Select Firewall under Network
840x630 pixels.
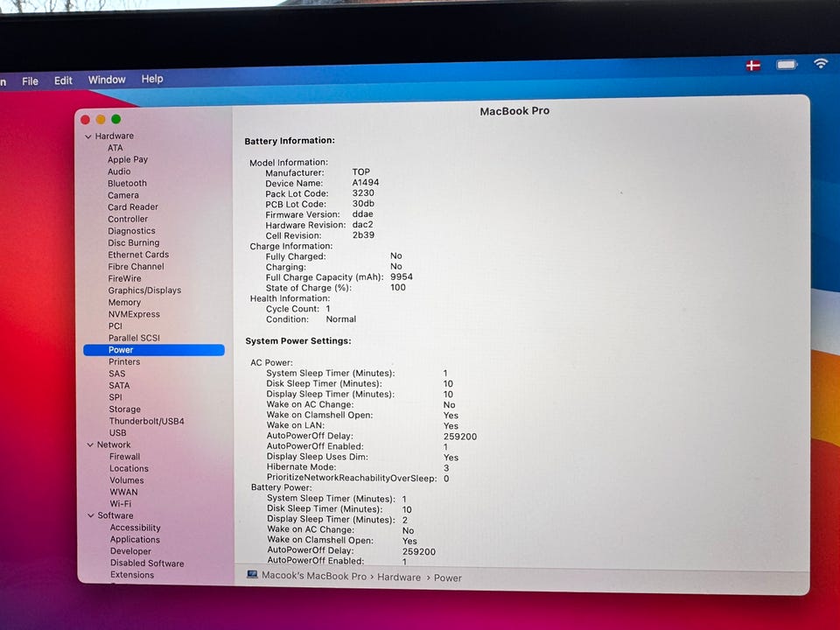click(x=125, y=457)
